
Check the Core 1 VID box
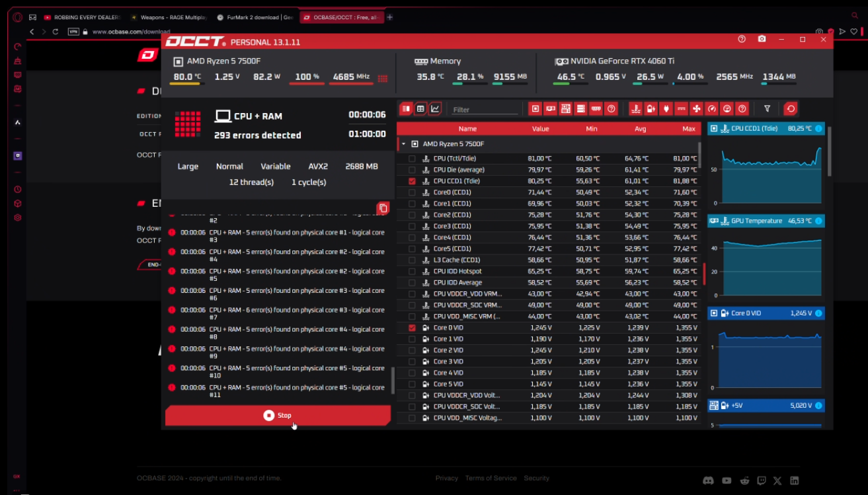pos(413,339)
